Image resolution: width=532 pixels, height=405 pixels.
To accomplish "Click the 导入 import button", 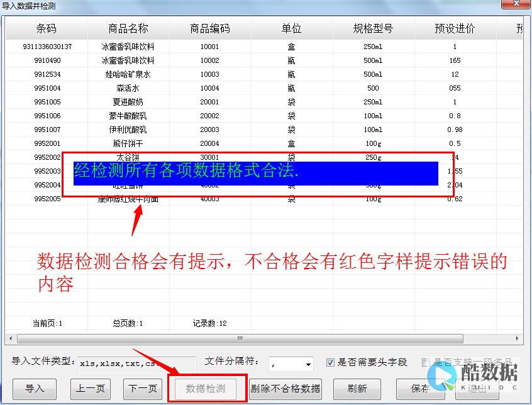I will click(34, 389).
